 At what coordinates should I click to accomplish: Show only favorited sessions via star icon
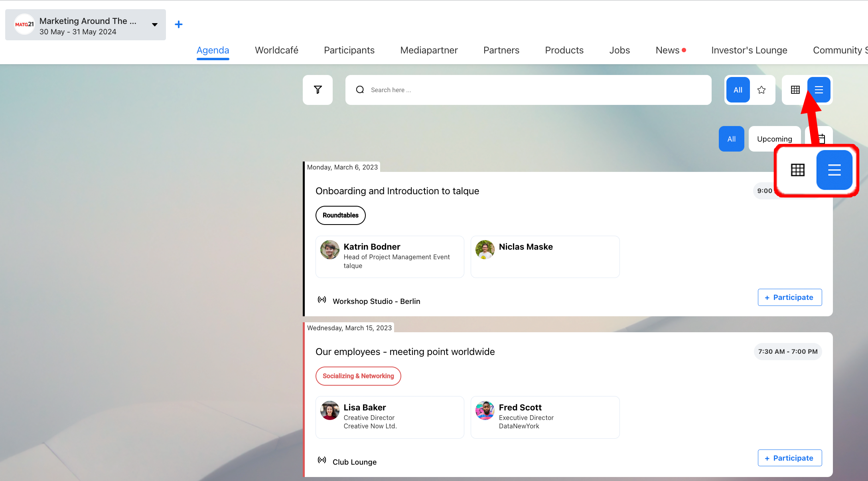[x=761, y=90]
